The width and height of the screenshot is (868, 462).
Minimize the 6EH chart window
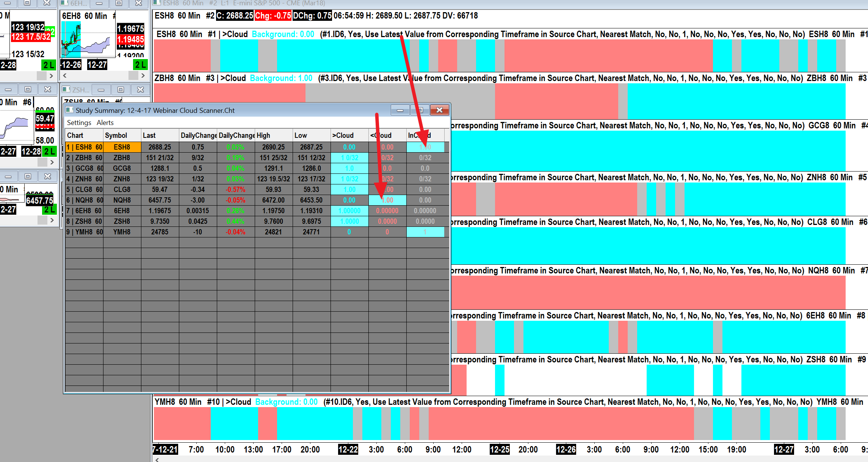(x=99, y=3)
